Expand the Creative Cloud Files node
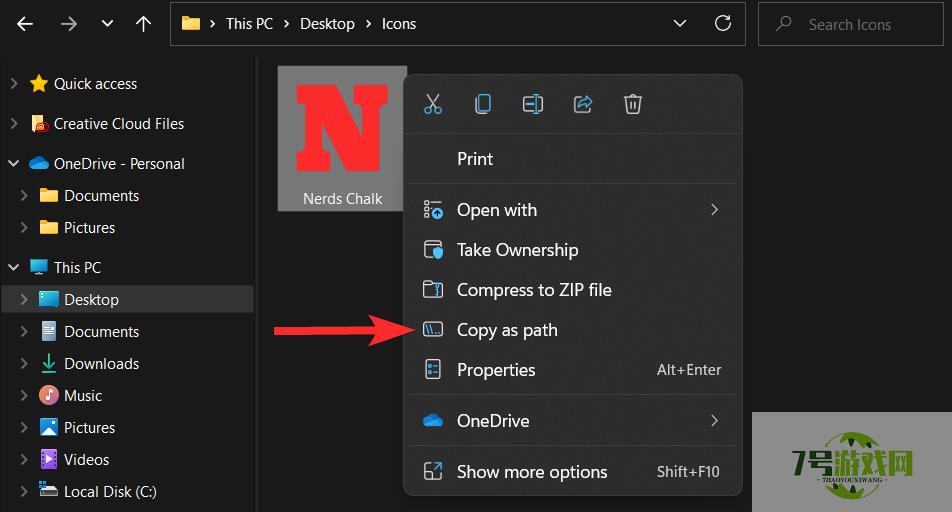 14,124
